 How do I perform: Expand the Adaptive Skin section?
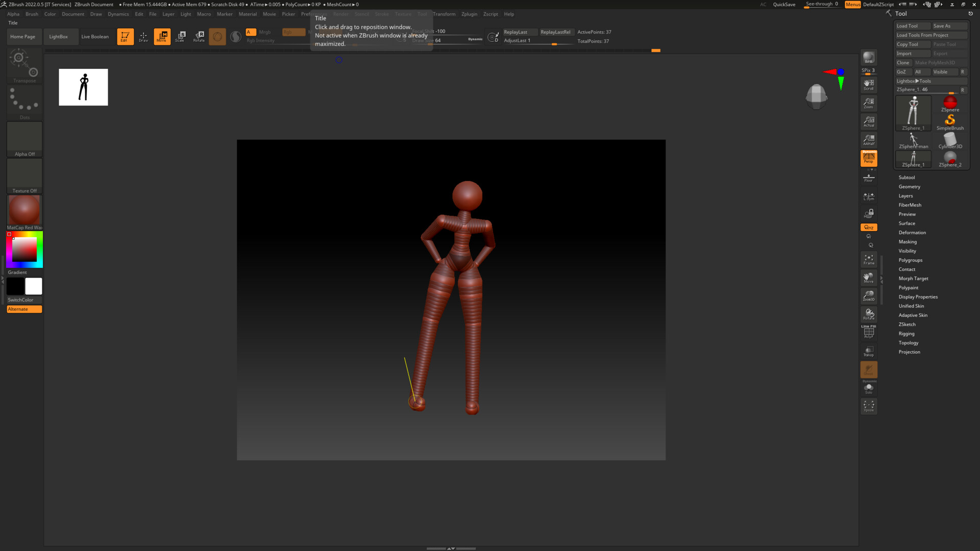(913, 315)
